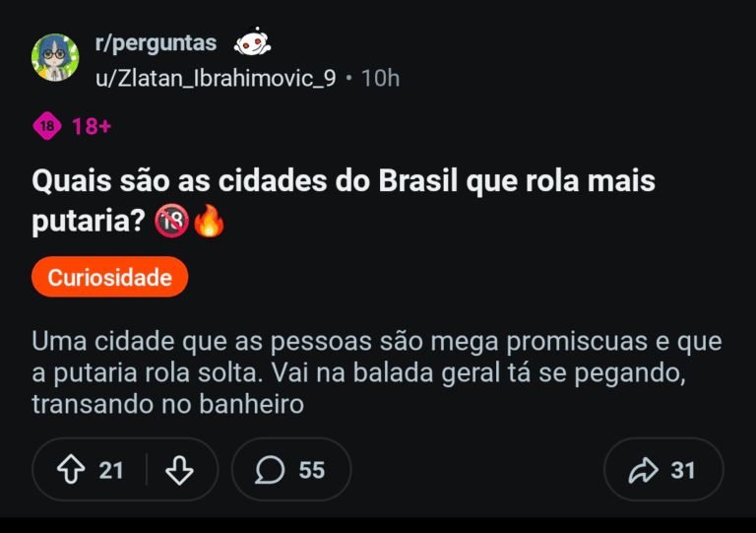Upvote the post with the up arrow
This screenshot has height=533, width=756.
click(x=70, y=470)
